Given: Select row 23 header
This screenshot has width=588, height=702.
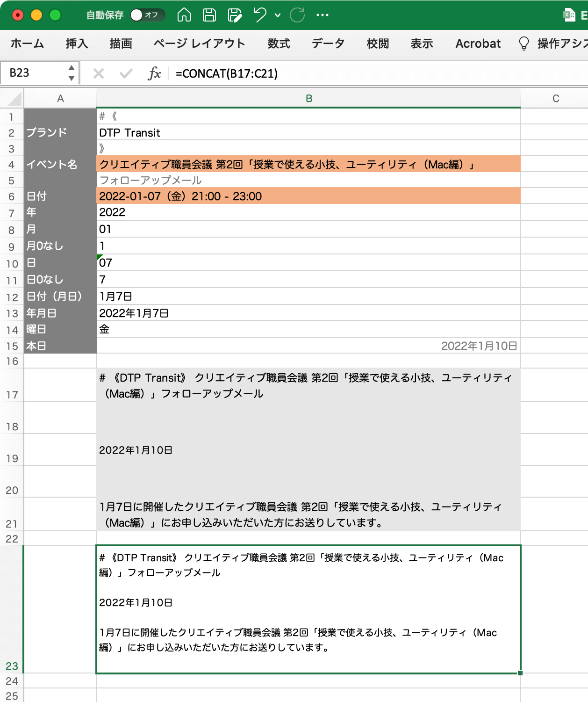Looking at the screenshot, I should pos(12,609).
